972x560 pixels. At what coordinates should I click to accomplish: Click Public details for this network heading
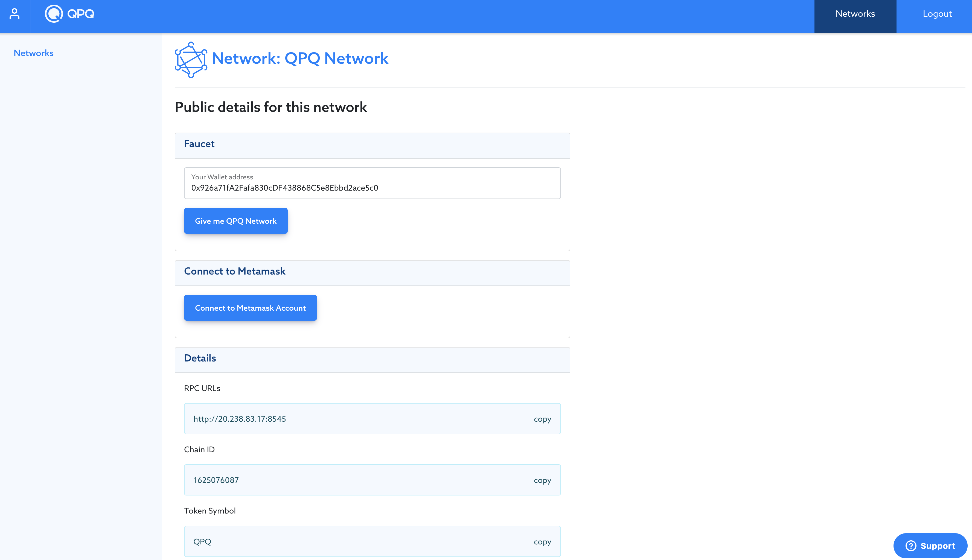click(271, 107)
